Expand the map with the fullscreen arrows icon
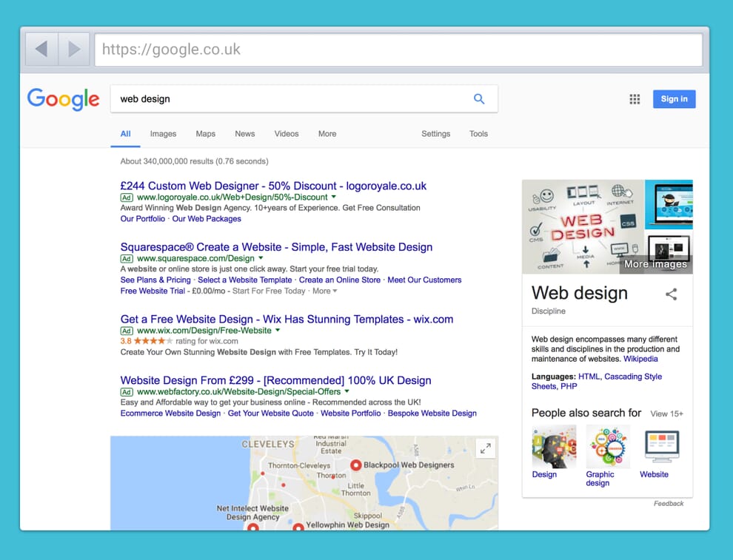The height and width of the screenshot is (560, 733). 486,448
